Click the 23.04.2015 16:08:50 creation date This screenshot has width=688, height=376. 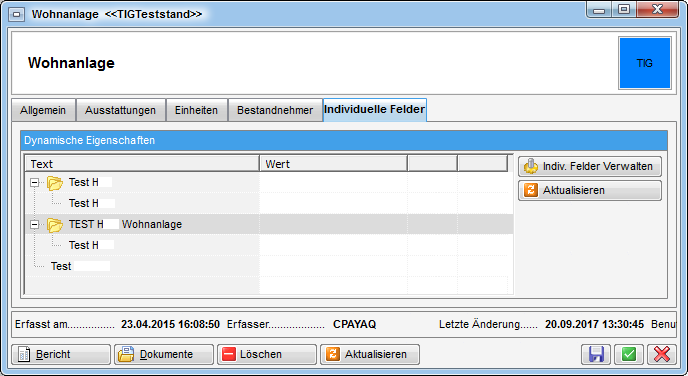(170, 324)
